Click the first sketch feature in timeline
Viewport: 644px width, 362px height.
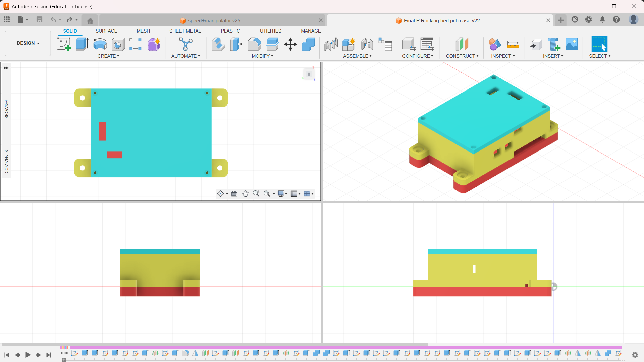[x=75, y=353]
